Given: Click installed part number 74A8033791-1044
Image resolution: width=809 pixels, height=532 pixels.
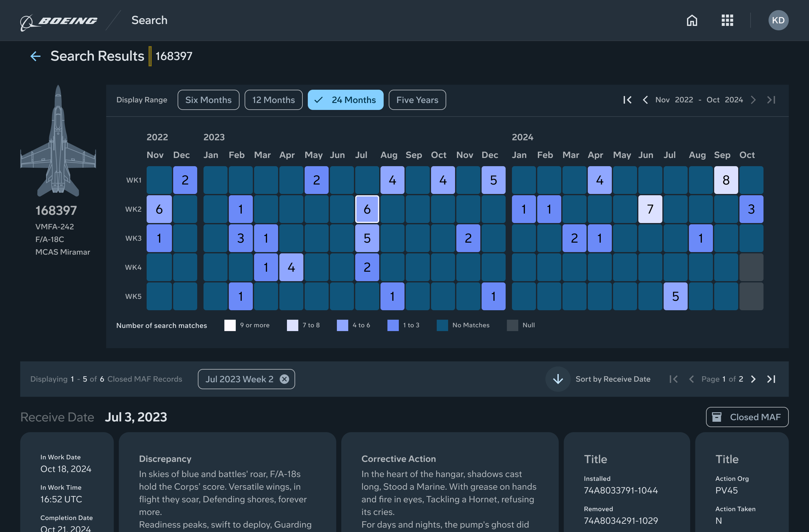Looking at the screenshot, I should [621, 491].
